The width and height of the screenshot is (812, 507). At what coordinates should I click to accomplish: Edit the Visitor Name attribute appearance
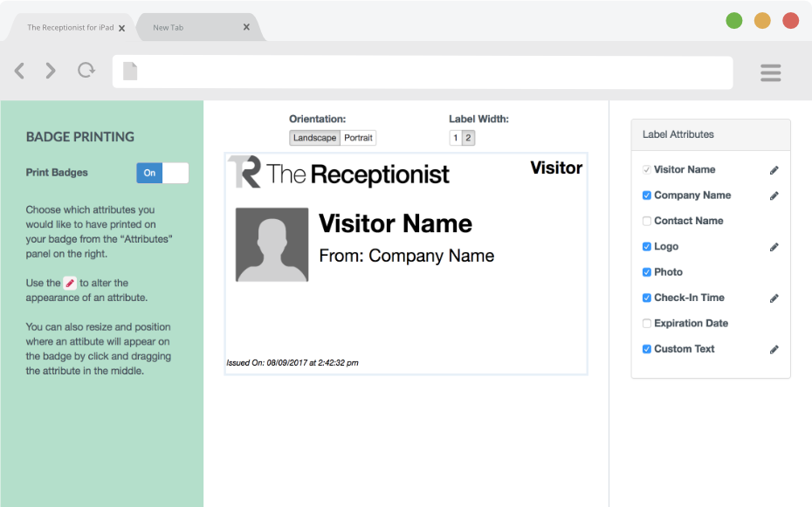[774, 170]
